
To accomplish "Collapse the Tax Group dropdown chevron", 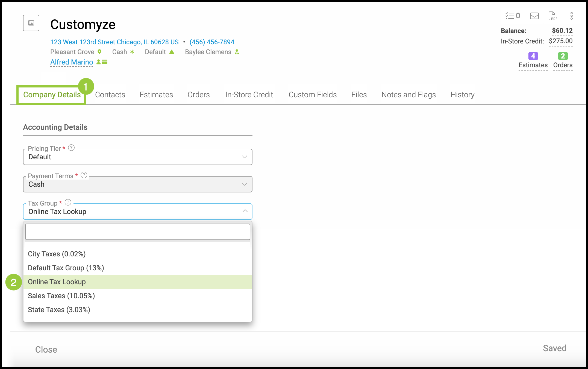I will [x=245, y=211].
